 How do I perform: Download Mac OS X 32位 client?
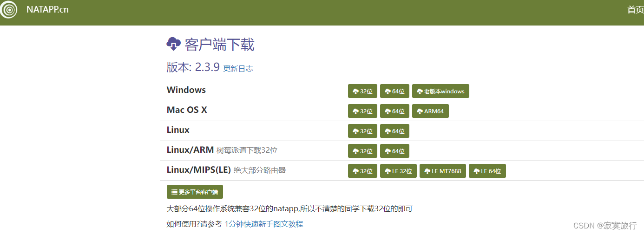[x=362, y=111]
